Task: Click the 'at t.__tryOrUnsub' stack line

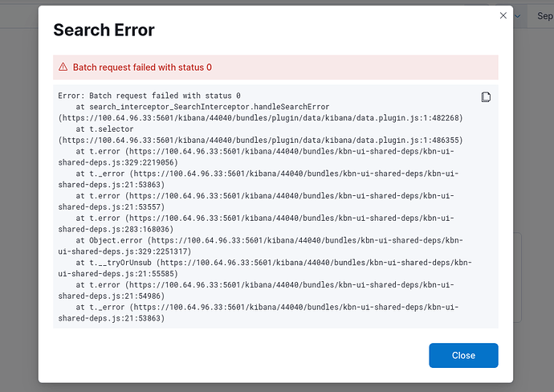Action: tap(273, 263)
